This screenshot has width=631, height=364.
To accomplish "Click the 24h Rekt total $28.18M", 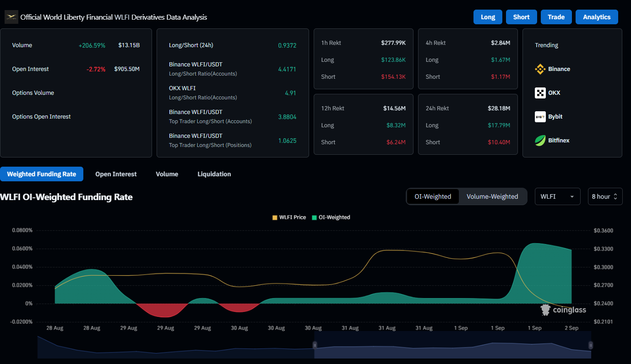I will tap(499, 109).
